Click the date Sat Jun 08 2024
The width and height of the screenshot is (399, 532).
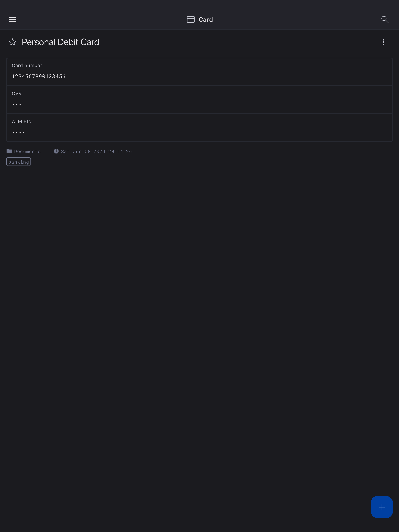(83, 151)
